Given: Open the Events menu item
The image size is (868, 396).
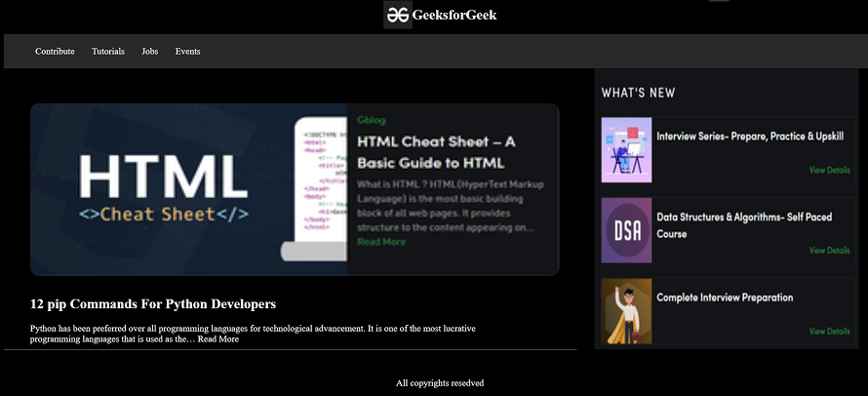Looking at the screenshot, I should [187, 52].
